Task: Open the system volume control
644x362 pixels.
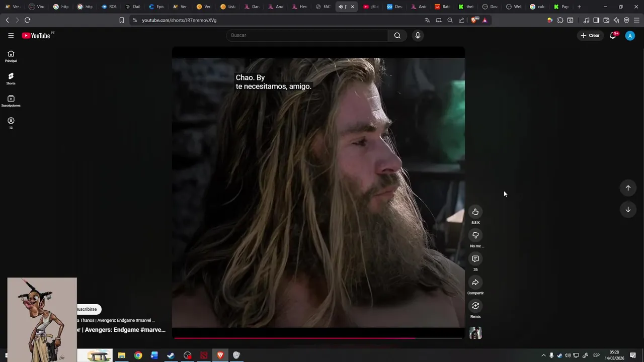Action: tap(568, 355)
